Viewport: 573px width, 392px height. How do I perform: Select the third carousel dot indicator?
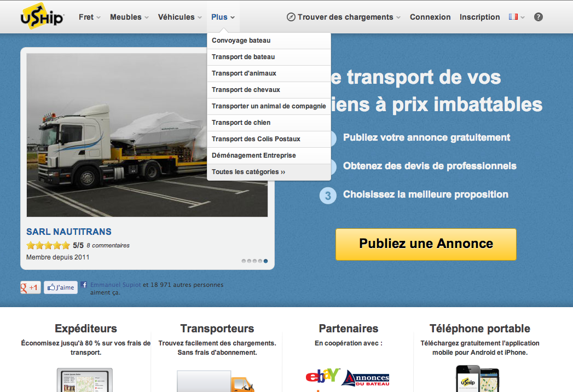[255, 261]
